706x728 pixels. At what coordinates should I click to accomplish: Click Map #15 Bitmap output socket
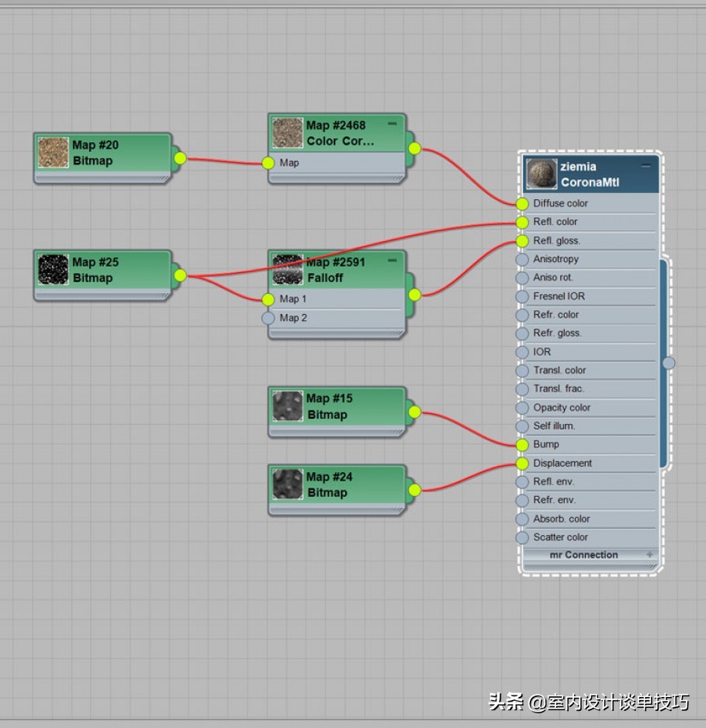coord(415,412)
